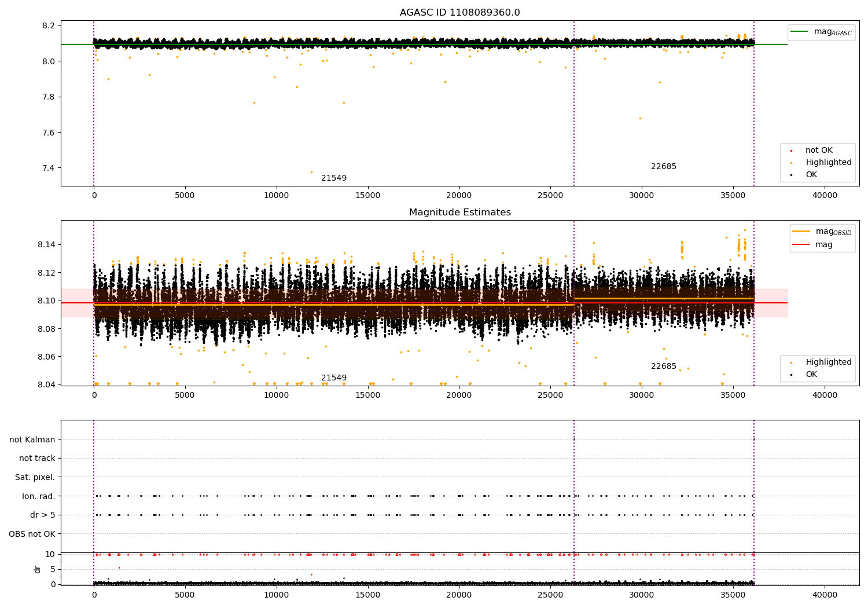Click the "22685" annotation in the top plot
Screen dimensions: 868x608
[664, 167]
